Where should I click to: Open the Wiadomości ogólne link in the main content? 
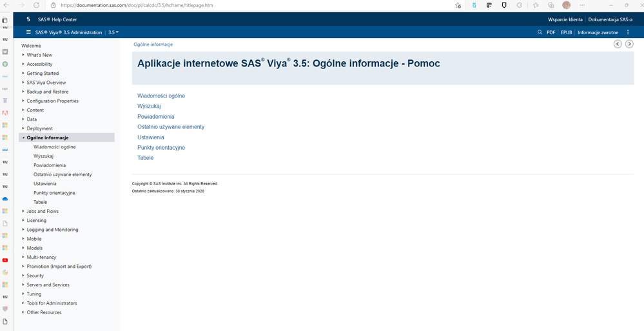(161, 95)
